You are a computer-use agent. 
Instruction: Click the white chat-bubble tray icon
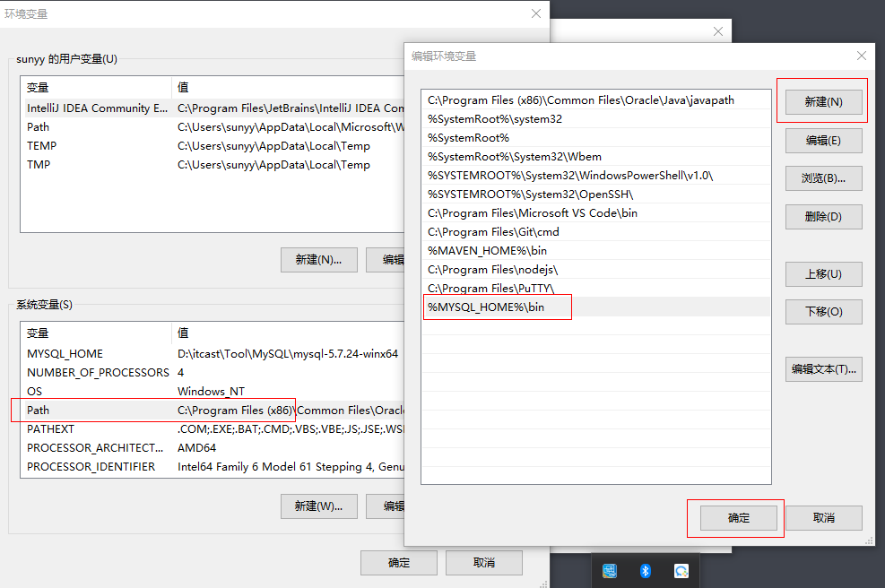pyautogui.click(x=681, y=571)
